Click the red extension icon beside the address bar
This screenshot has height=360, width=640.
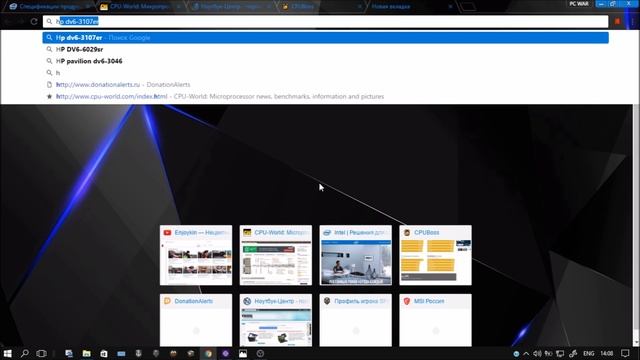point(617,21)
